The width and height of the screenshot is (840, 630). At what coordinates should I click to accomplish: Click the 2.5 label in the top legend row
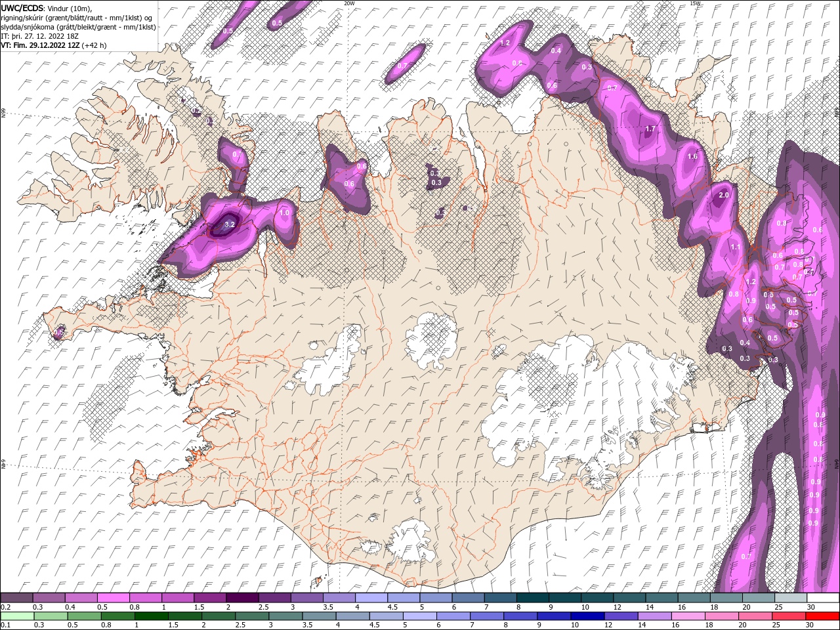(x=263, y=607)
